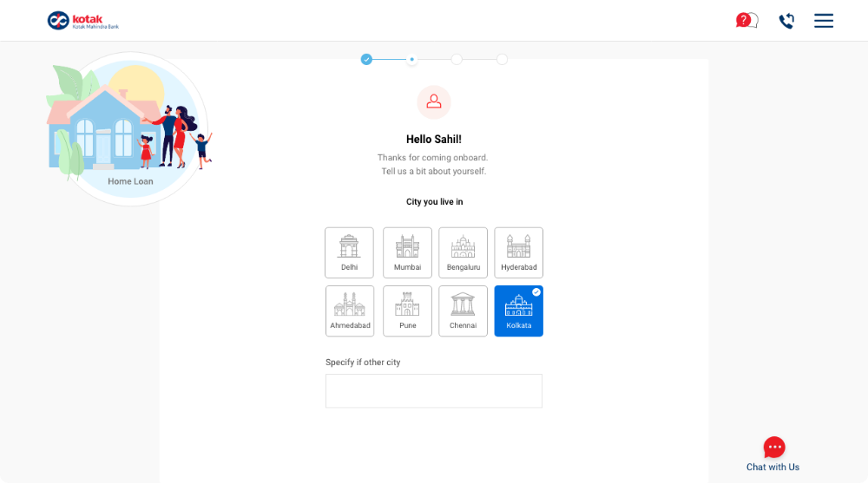Open the help question chat icon
This screenshot has width=868, height=484.
[x=746, y=21]
